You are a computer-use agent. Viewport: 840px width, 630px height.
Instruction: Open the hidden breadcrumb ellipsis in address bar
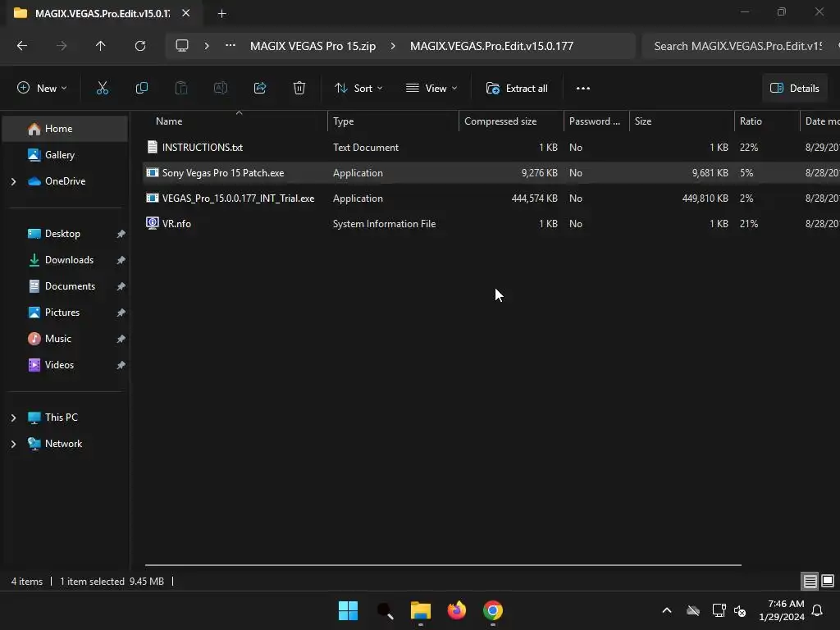(x=231, y=46)
